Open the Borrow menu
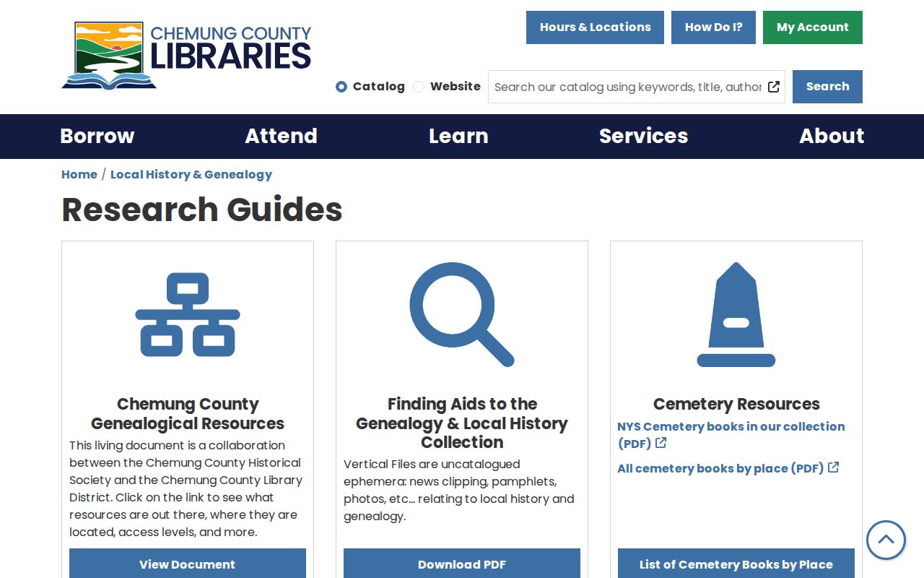The height and width of the screenshot is (578, 924). coord(97,136)
